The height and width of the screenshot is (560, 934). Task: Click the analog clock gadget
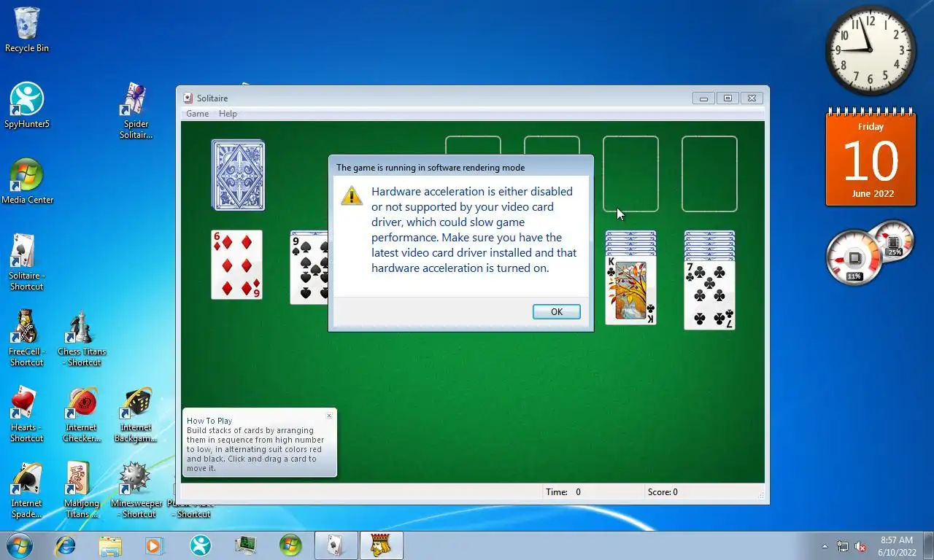[871, 50]
